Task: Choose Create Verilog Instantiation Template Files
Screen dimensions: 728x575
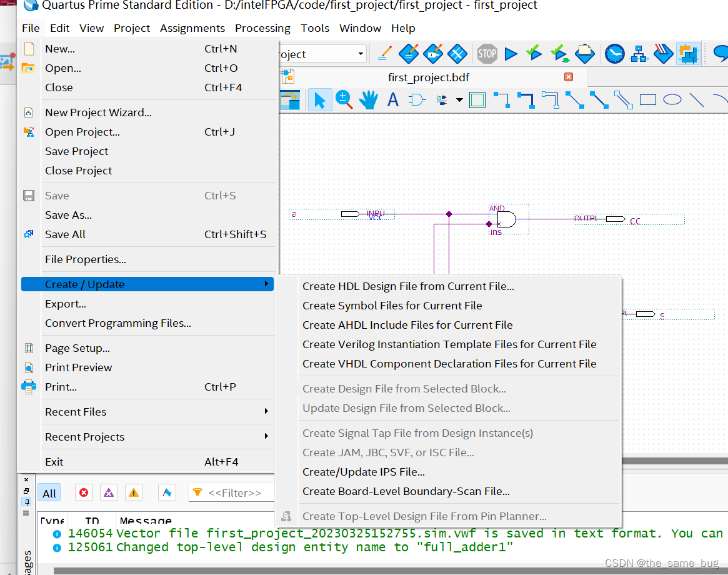Action: 459,344
